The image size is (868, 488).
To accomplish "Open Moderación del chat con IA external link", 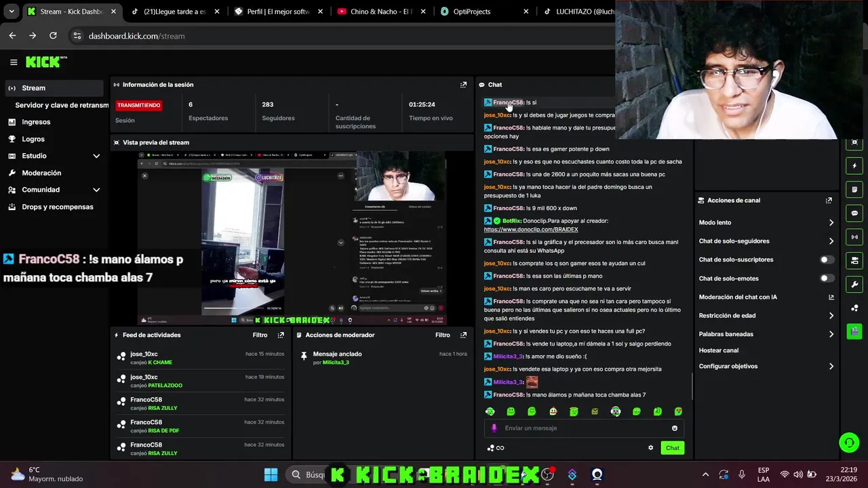I will pyautogui.click(x=831, y=297).
